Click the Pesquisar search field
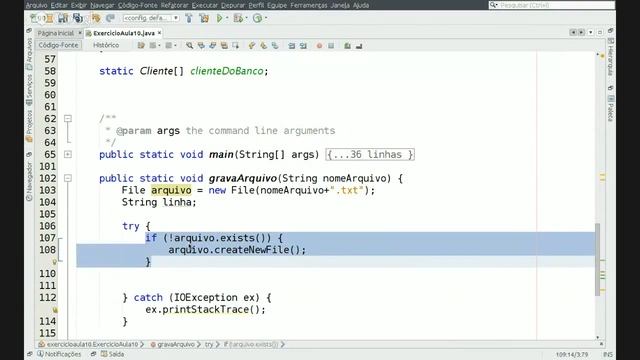640x360 pixels. (x=552, y=5)
